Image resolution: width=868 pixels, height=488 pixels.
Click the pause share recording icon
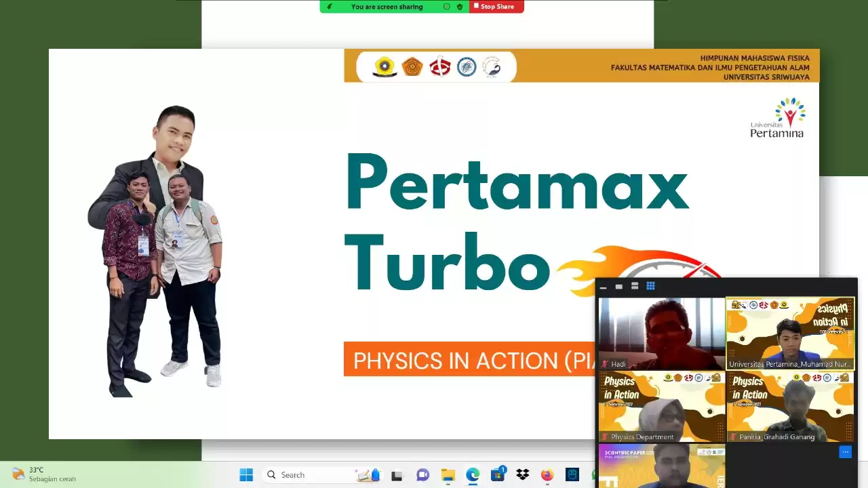click(x=447, y=7)
